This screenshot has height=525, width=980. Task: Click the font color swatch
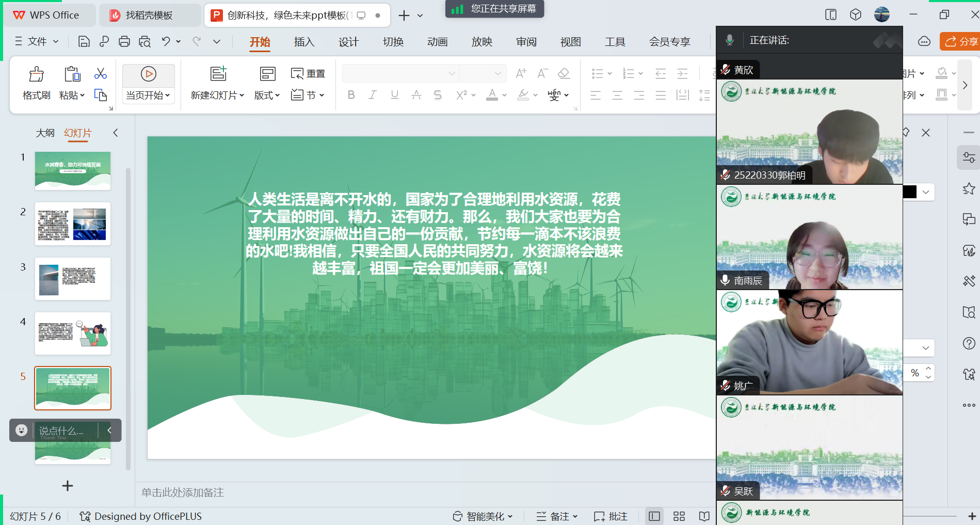[492, 95]
